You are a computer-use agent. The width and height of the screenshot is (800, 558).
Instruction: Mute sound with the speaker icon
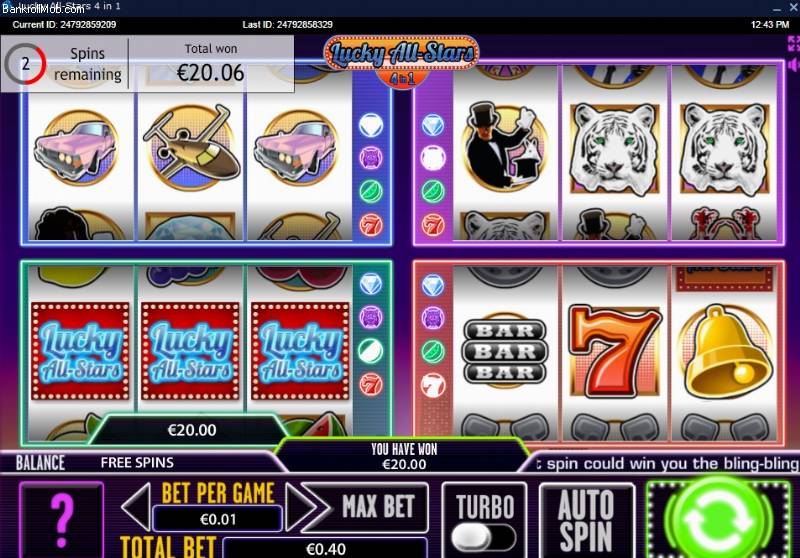(x=793, y=65)
